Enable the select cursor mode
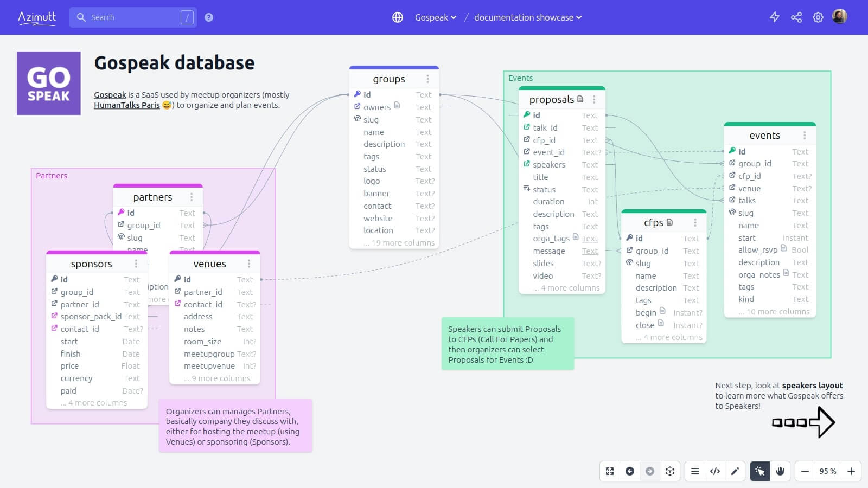 pyautogui.click(x=760, y=471)
